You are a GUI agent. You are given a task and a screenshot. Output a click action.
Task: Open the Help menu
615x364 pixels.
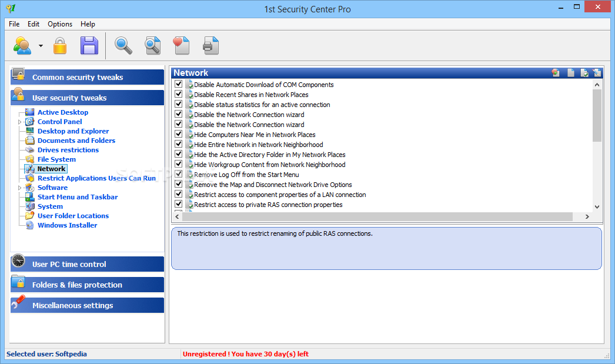point(88,24)
